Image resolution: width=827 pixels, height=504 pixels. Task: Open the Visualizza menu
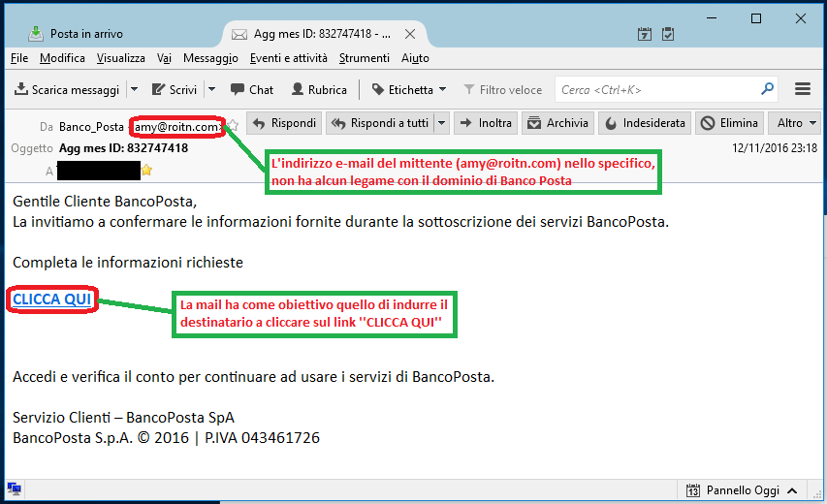pyautogui.click(x=121, y=58)
